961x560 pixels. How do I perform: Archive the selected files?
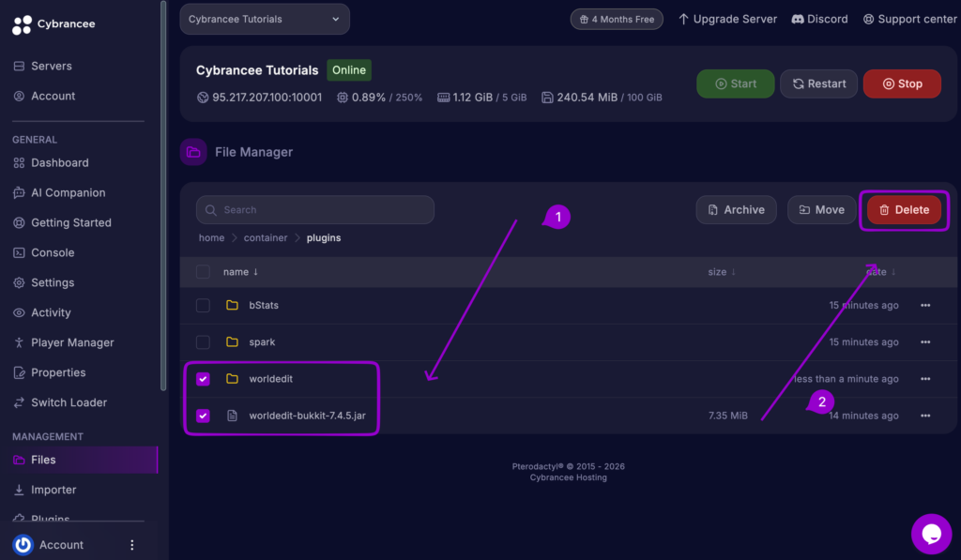[x=736, y=209]
